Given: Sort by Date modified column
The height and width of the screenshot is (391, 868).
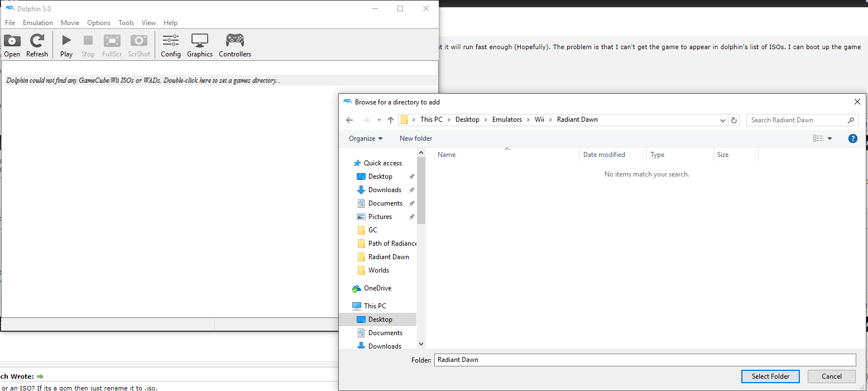Looking at the screenshot, I should (x=613, y=155).
